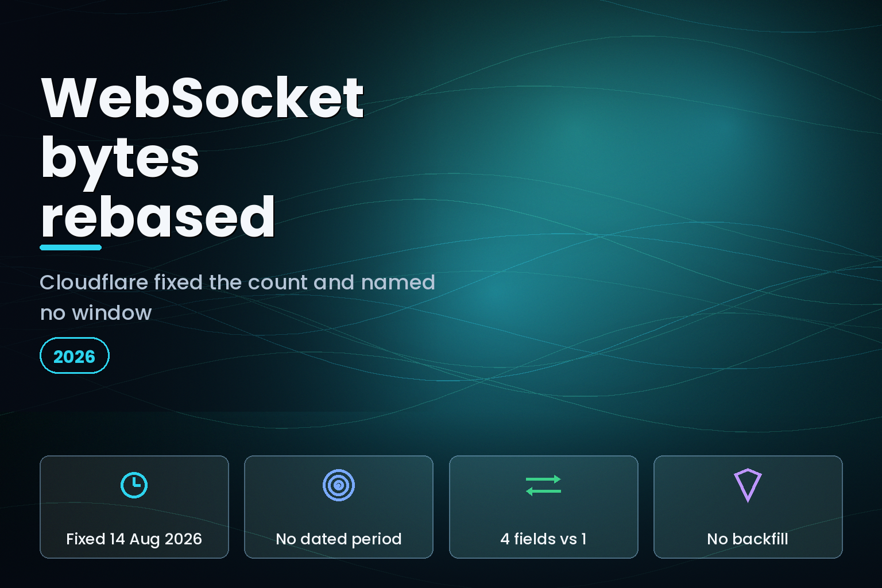Click the concentric target icon above No dated period
Viewport: 882px width, 588px height.
click(x=339, y=485)
